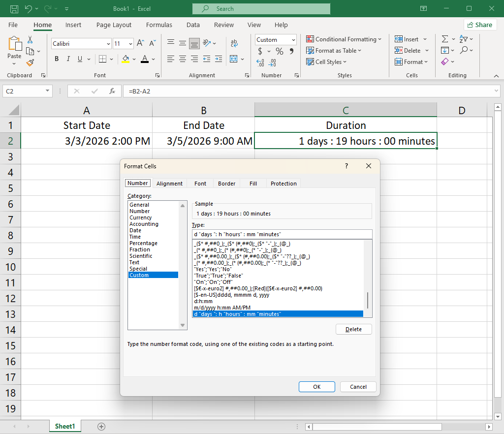Viewport: 504px width, 434px height.
Task: Toggle Bottom Align in Alignment group
Action: (x=194, y=43)
